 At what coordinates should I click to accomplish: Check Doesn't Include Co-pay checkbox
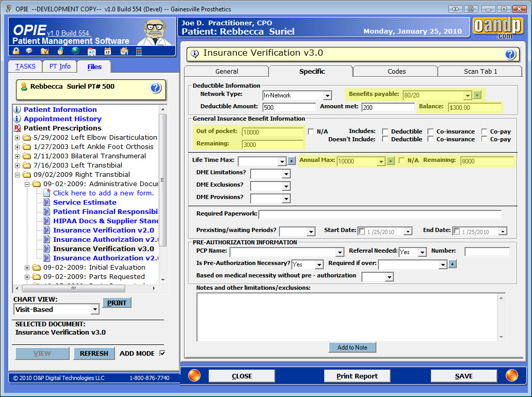(484, 139)
